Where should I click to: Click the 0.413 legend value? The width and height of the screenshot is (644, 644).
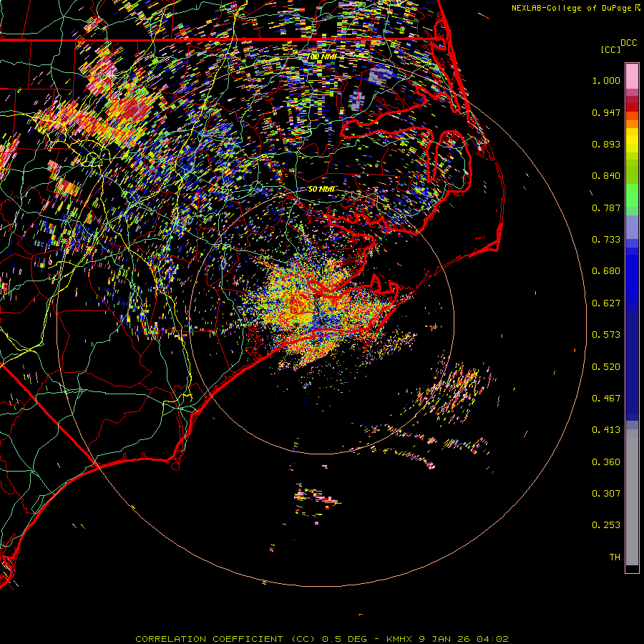tap(606, 430)
